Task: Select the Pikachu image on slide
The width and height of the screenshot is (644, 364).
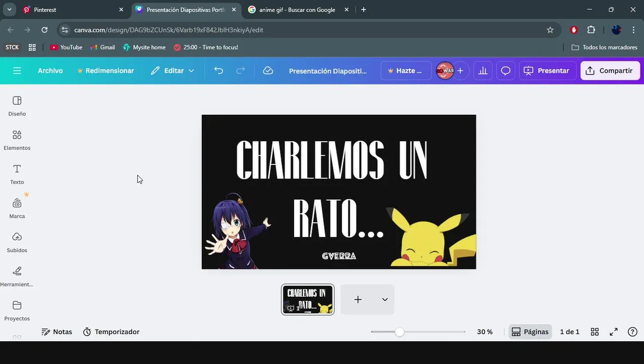Action: pos(430,237)
